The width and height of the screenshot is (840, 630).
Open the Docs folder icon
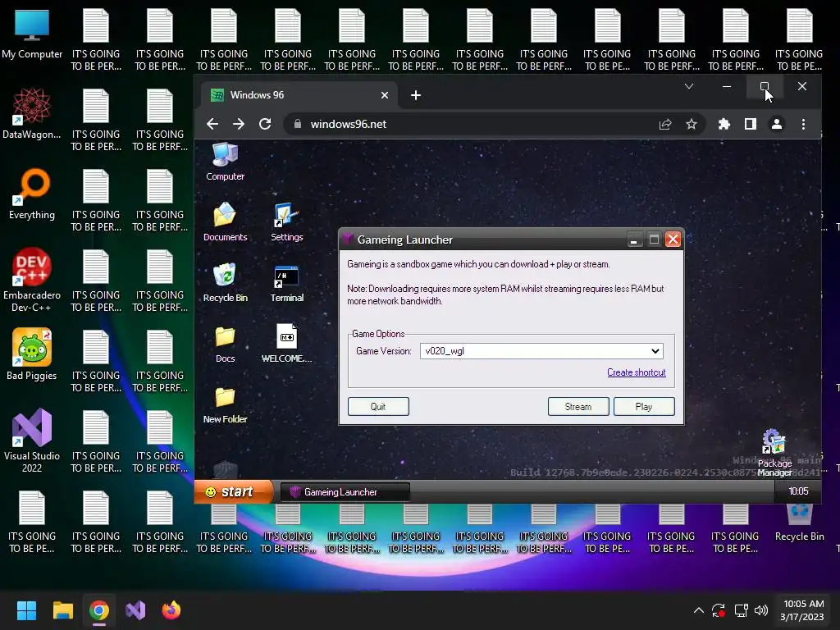pos(225,344)
